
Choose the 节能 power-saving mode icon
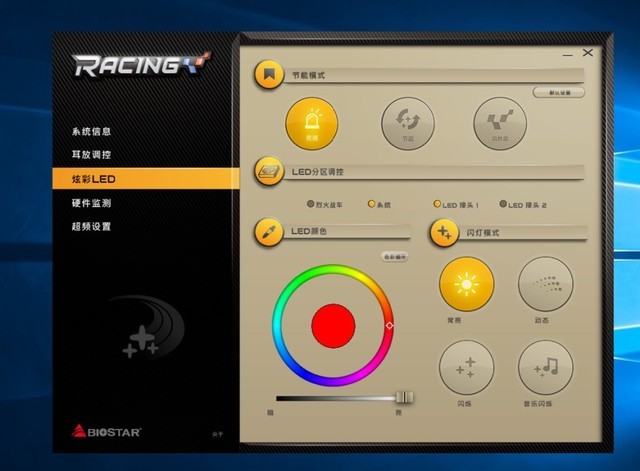click(x=407, y=123)
